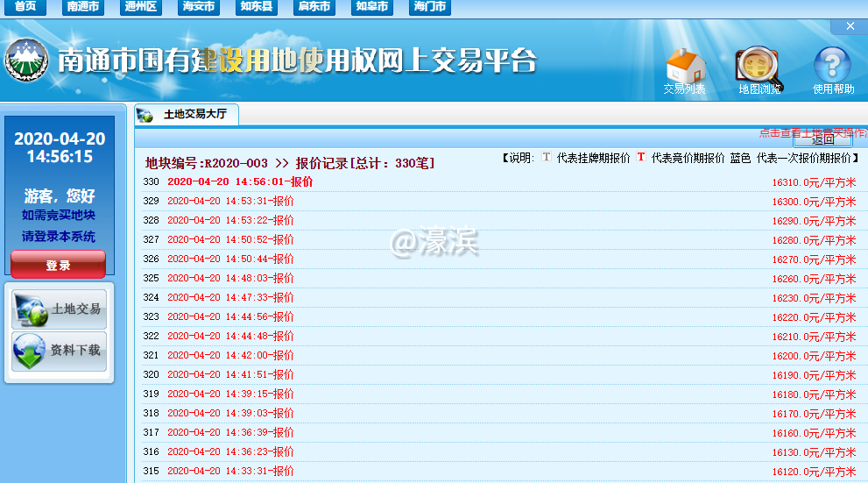Click bid record 329 at 14:53:31

tap(230, 201)
